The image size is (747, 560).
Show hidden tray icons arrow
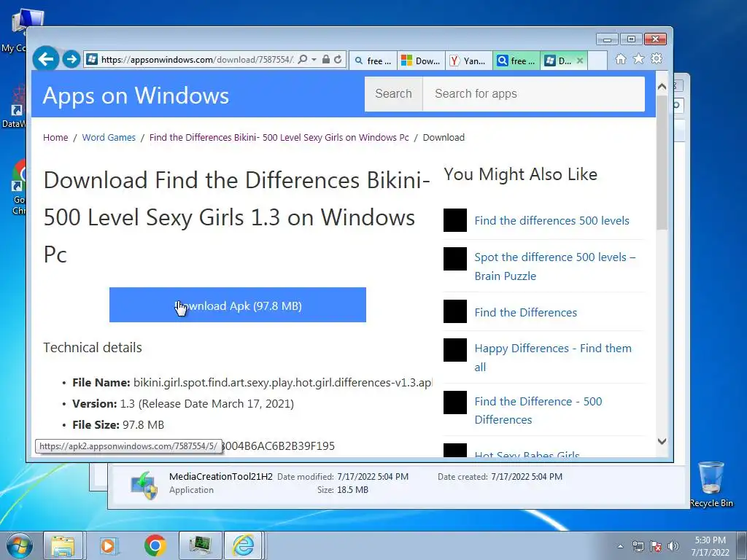click(x=620, y=546)
